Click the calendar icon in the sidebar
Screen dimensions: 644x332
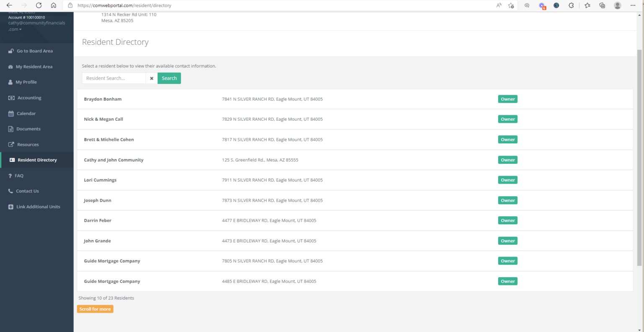point(11,114)
